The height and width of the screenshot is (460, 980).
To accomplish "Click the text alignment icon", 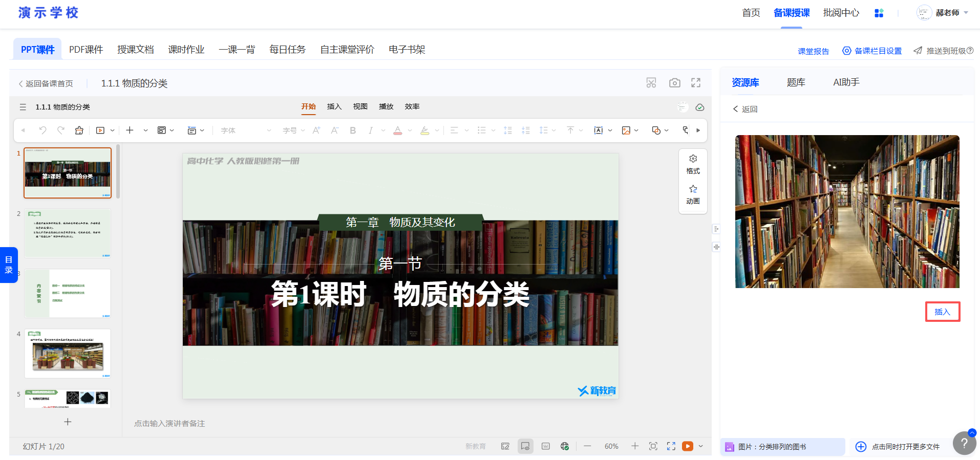I will tap(454, 130).
